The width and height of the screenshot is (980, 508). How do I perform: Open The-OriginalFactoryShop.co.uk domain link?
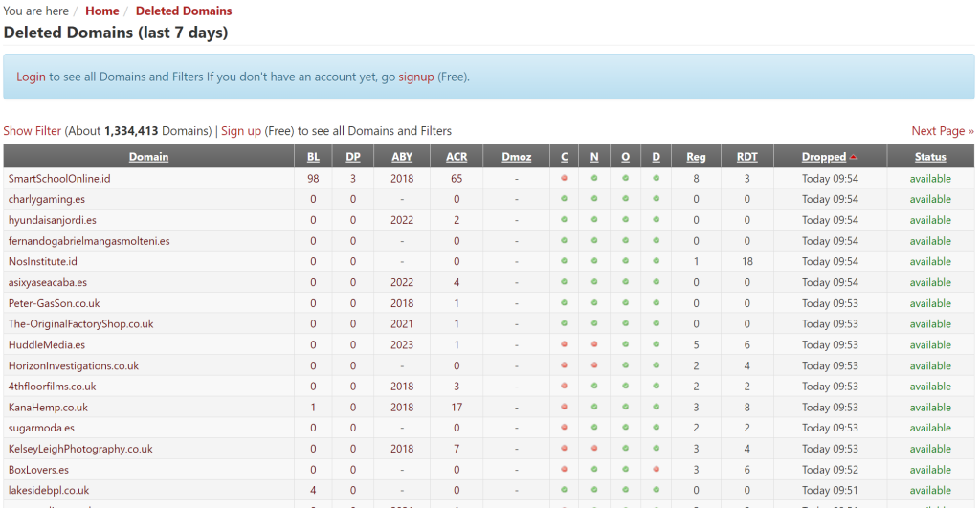point(80,323)
